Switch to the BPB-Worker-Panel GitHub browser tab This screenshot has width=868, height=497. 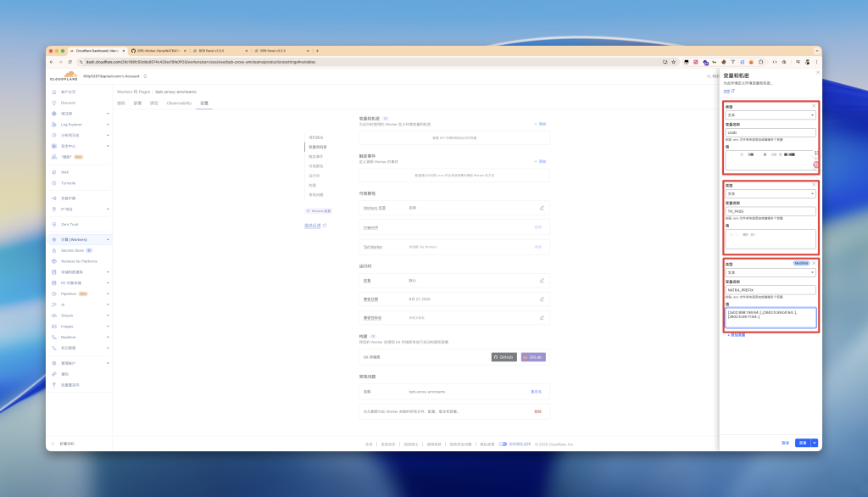(157, 51)
